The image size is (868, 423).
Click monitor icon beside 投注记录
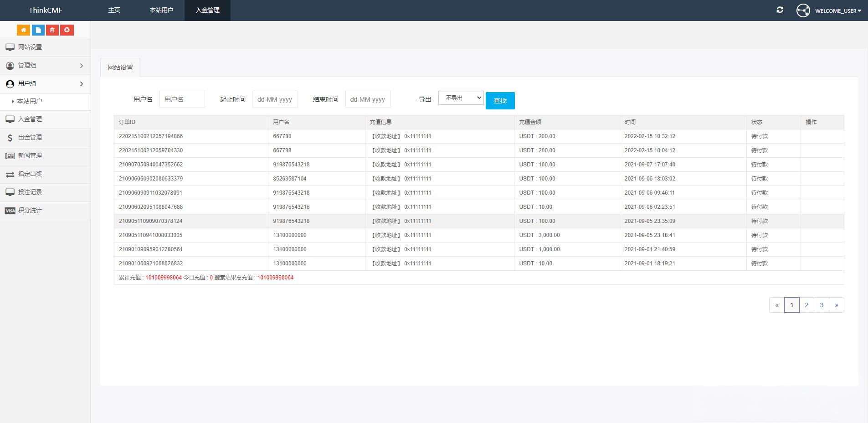[x=10, y=192]
